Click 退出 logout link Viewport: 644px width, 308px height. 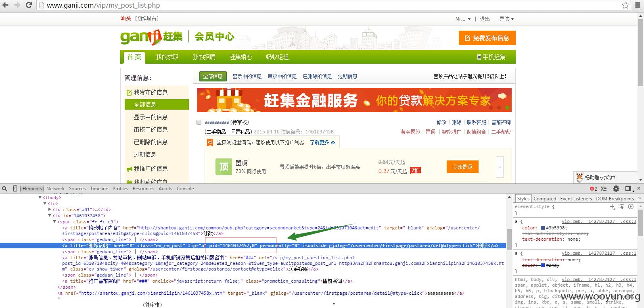coord(485,19)
